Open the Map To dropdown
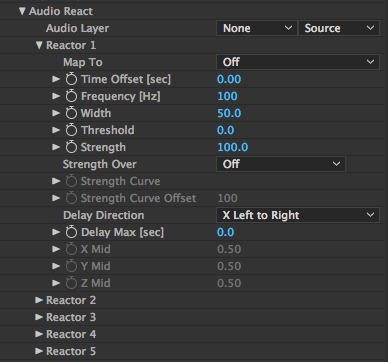This screenshot has width=388, height=362. coord(298,62)
